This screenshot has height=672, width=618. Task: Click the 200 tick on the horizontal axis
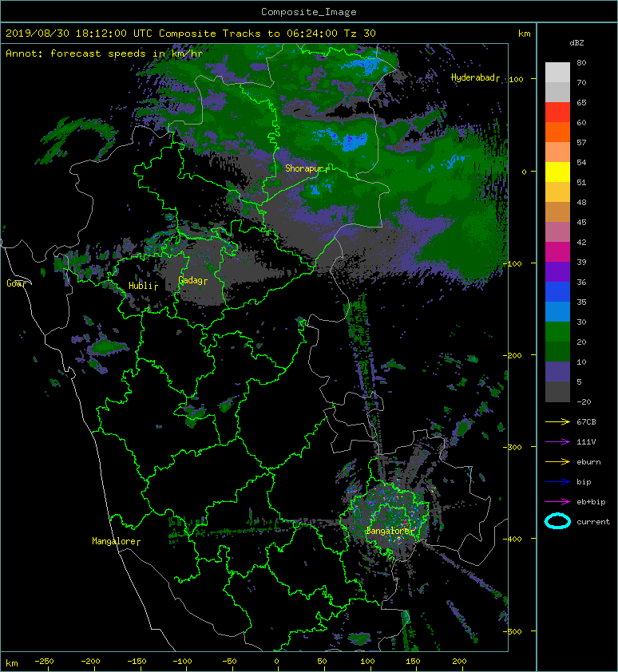coord(459,662)
